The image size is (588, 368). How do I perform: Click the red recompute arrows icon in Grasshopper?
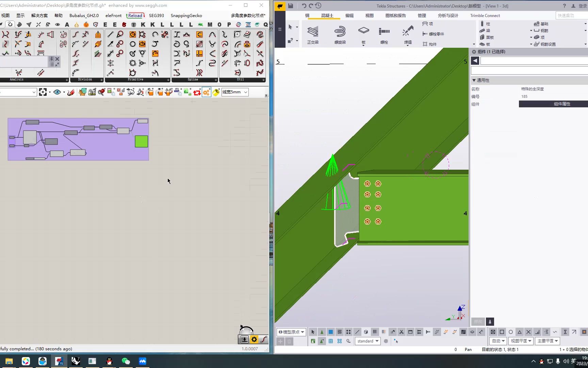tap(197, 92)
